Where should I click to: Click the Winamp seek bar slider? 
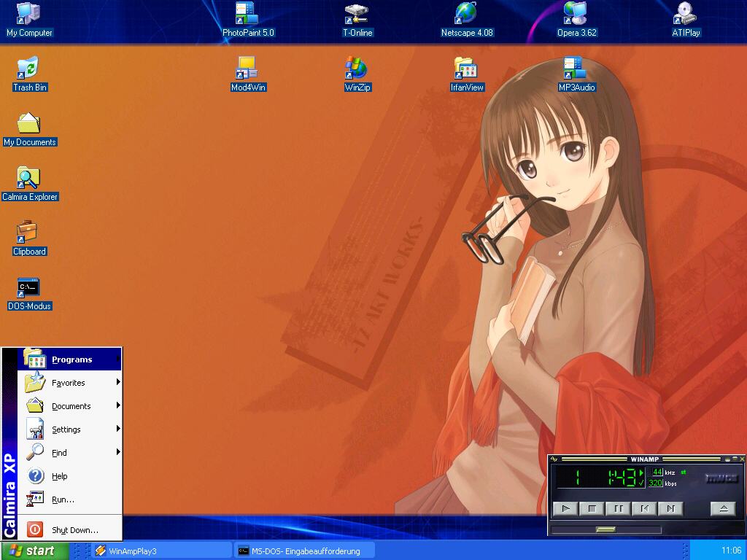point(606,529)
